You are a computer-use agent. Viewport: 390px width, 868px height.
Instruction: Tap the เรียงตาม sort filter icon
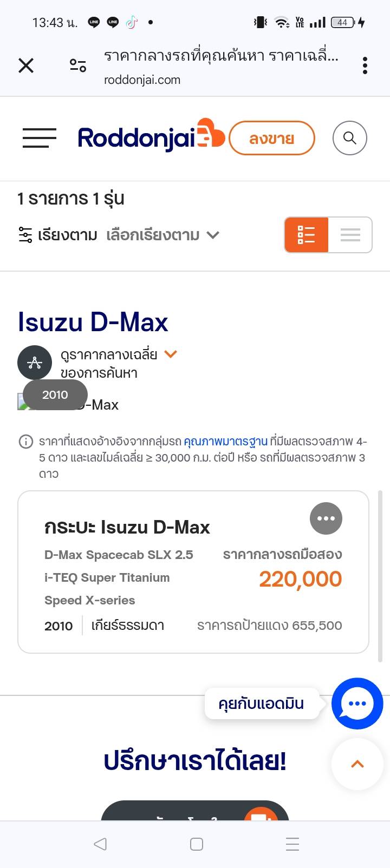(25, 235)
